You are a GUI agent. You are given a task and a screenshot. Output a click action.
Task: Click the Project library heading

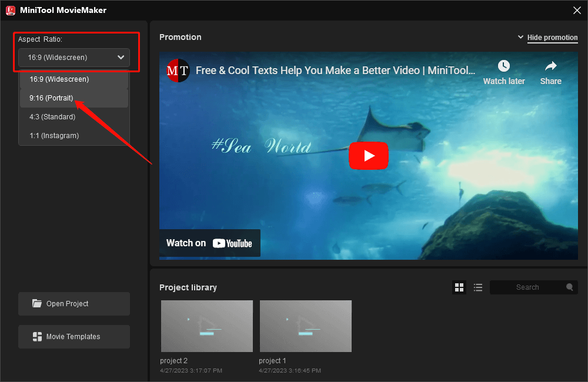pos(188,287)
